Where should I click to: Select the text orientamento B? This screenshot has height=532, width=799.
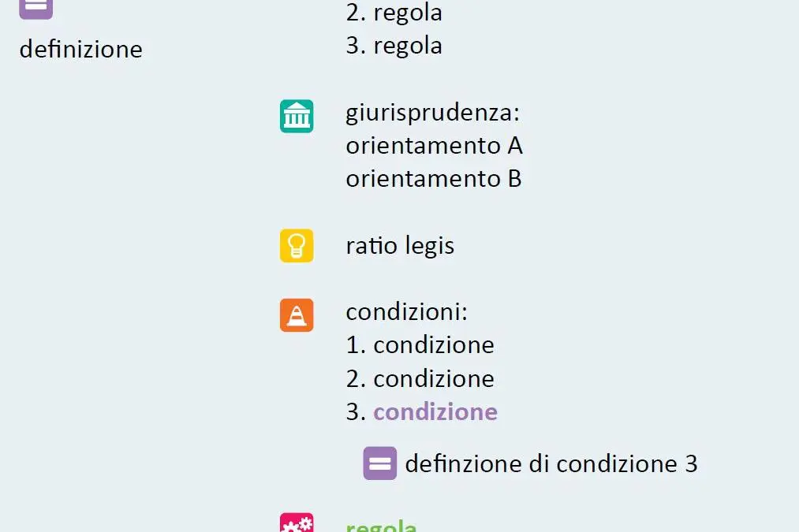[434, 179]
